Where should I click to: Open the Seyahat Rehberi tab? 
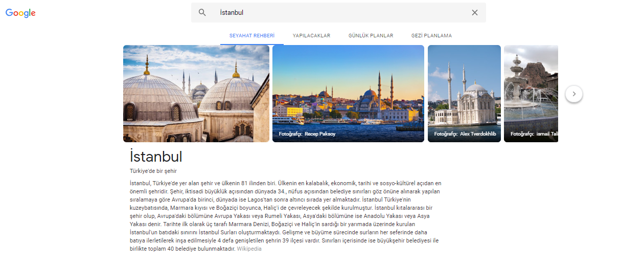click(x=252, y=36)
